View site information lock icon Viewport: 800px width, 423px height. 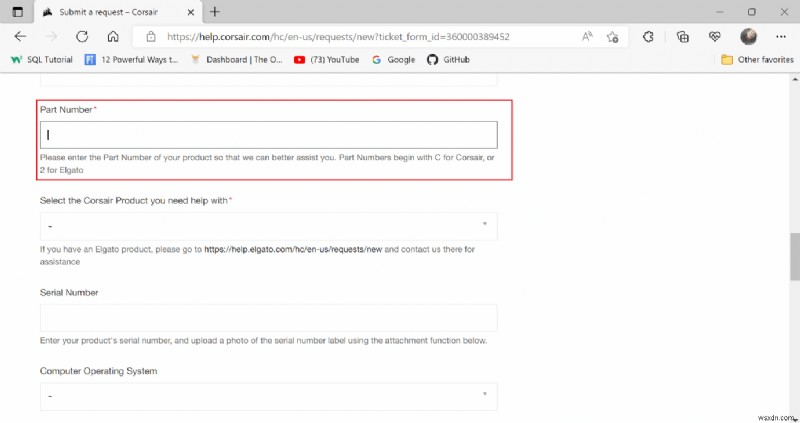pos(151,37)
